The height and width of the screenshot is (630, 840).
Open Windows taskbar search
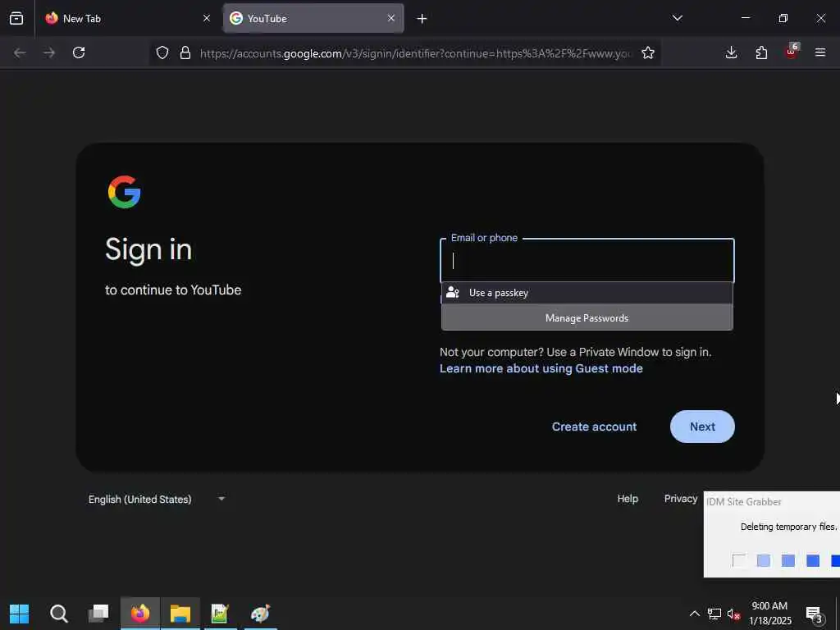click(x=58, y=614)
